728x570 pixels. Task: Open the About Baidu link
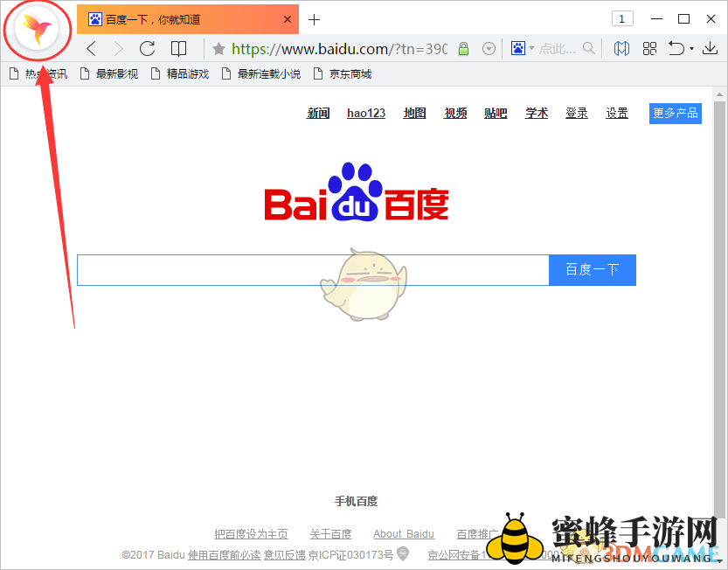coord(404,534)
